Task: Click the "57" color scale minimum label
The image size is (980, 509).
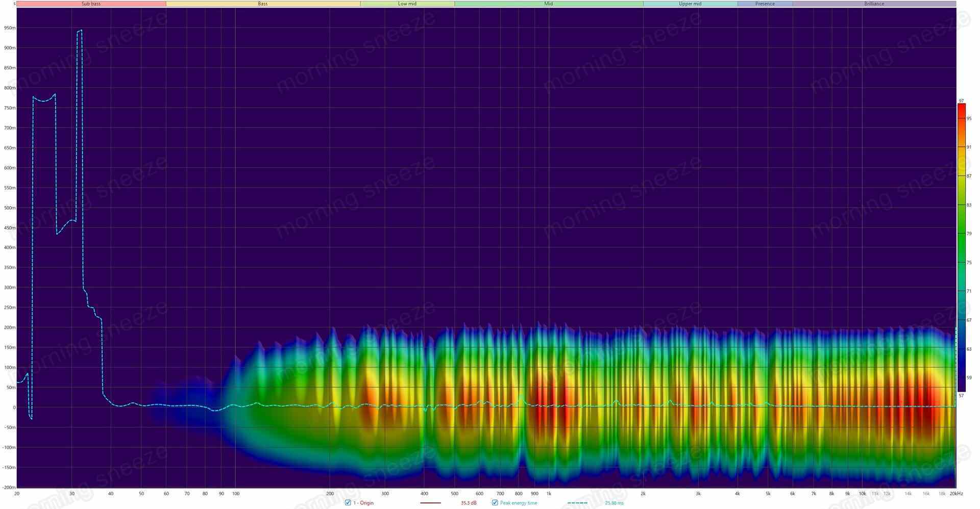Action: pyautogui.click(x=962, y=396)
